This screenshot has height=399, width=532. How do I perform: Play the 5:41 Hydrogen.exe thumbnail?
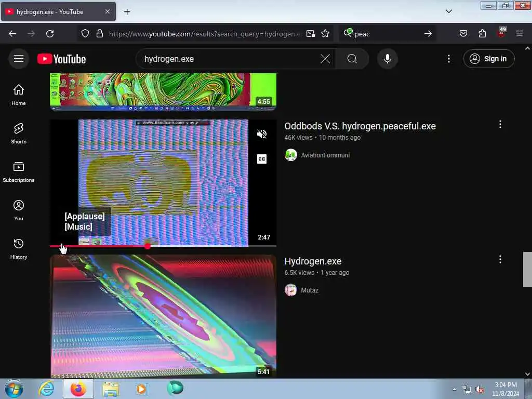163,316
